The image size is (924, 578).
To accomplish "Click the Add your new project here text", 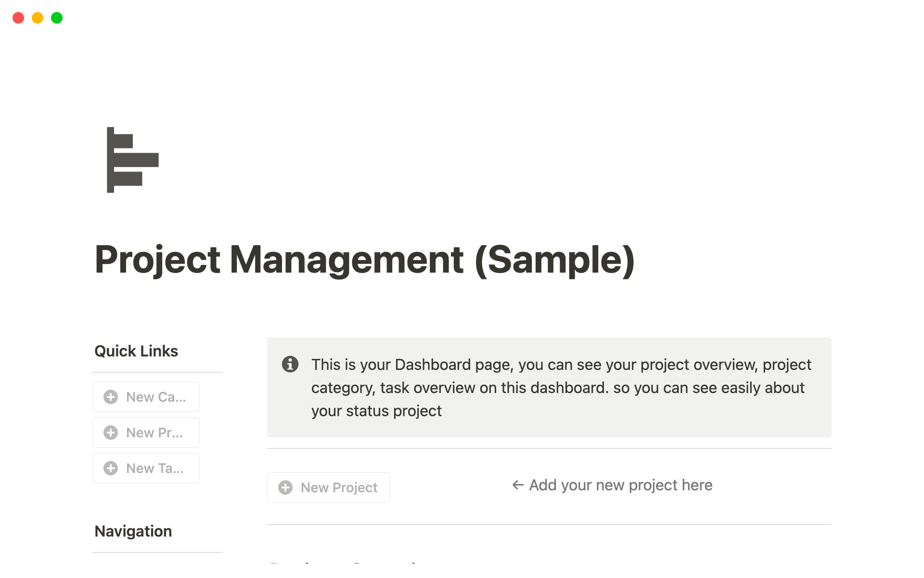I will [621, 485].
